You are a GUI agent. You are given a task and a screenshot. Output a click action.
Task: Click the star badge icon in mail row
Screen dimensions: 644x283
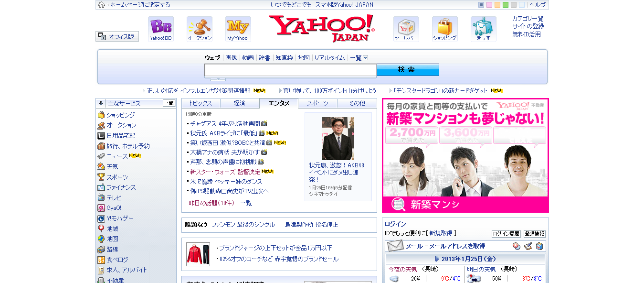click(x=516, y=246)
